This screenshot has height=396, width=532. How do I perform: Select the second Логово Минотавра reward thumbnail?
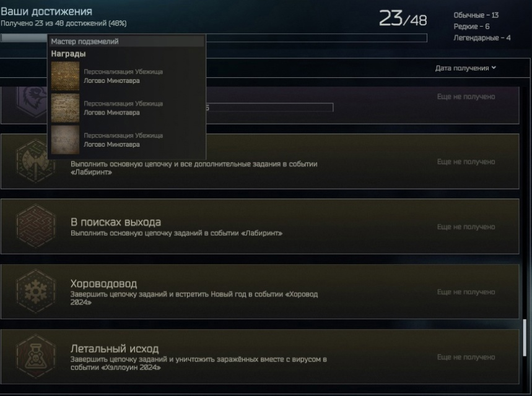click(x=65, y=108)
